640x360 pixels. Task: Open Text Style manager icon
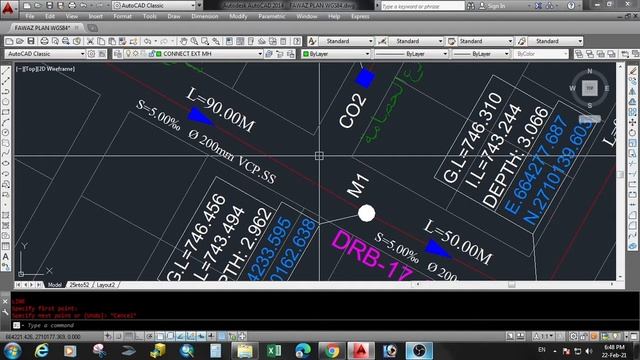click(x=312, y=41)
